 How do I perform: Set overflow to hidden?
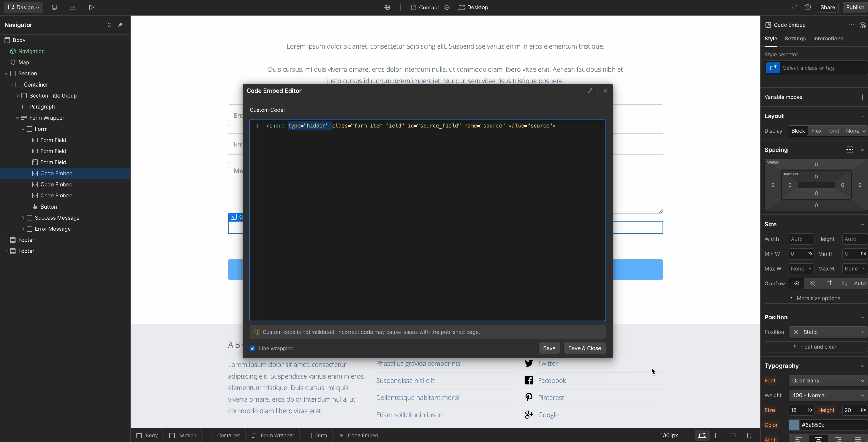point(812,283)
